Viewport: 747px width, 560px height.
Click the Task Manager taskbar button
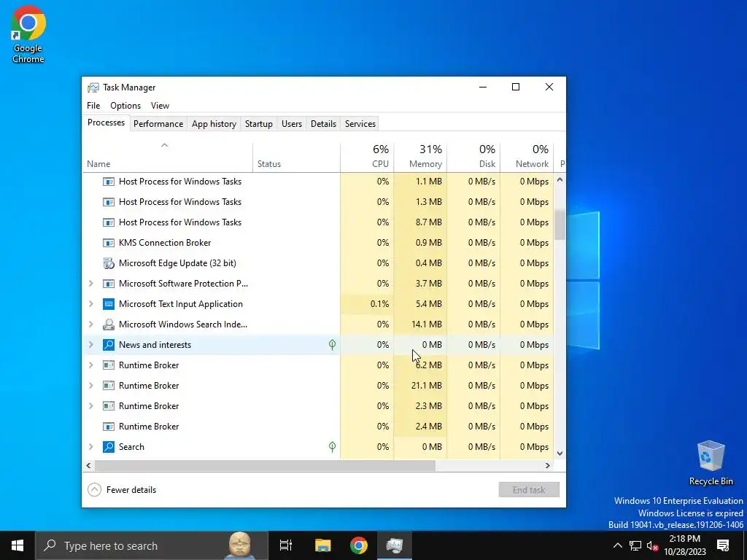click(395, 545)
